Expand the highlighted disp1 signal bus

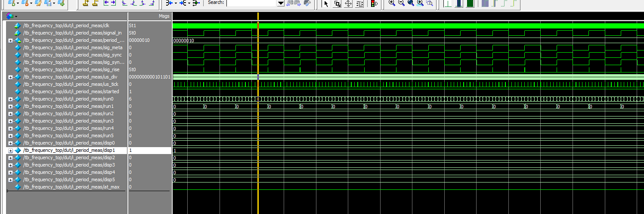(x=10, y=151)
